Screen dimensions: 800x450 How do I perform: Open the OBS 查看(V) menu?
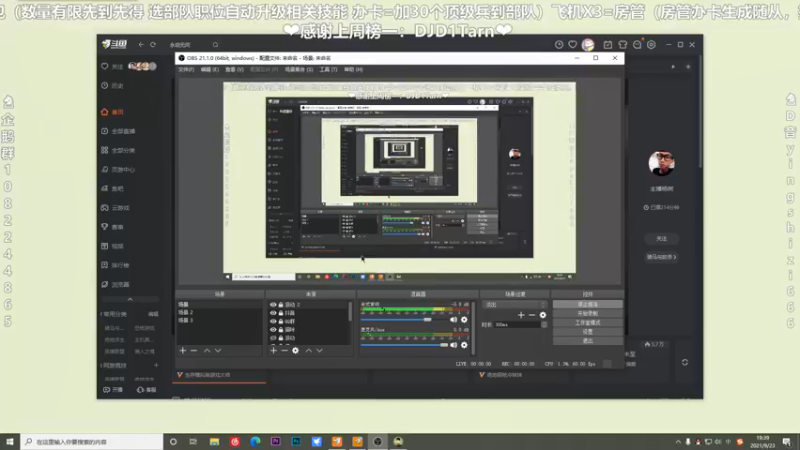(x=234, y=69)
